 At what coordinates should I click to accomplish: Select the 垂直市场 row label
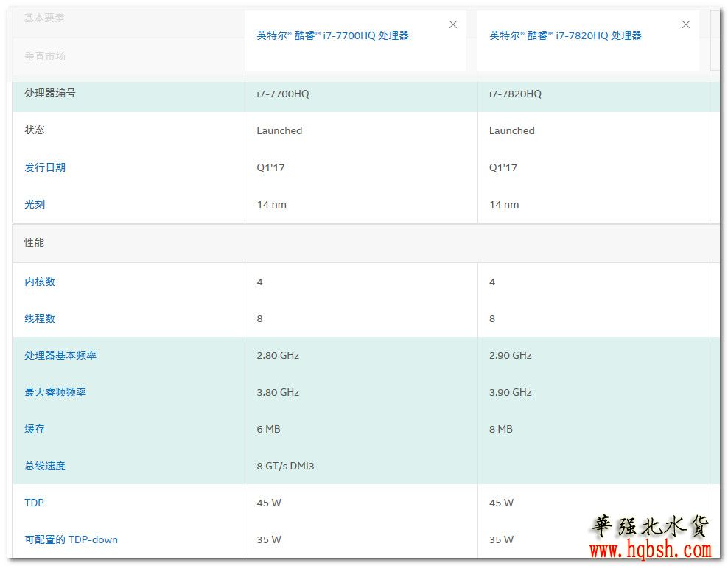tap(44, 56)
